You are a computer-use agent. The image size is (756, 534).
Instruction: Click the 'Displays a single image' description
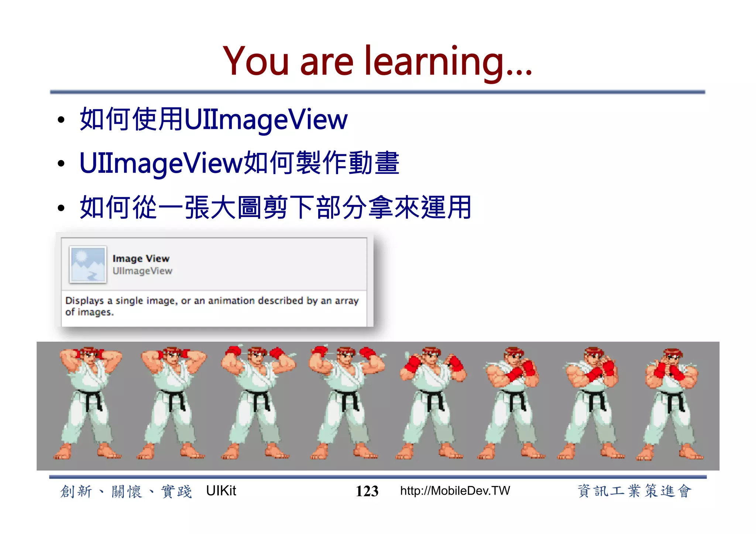pyautogui.click(x=212, y=306)
